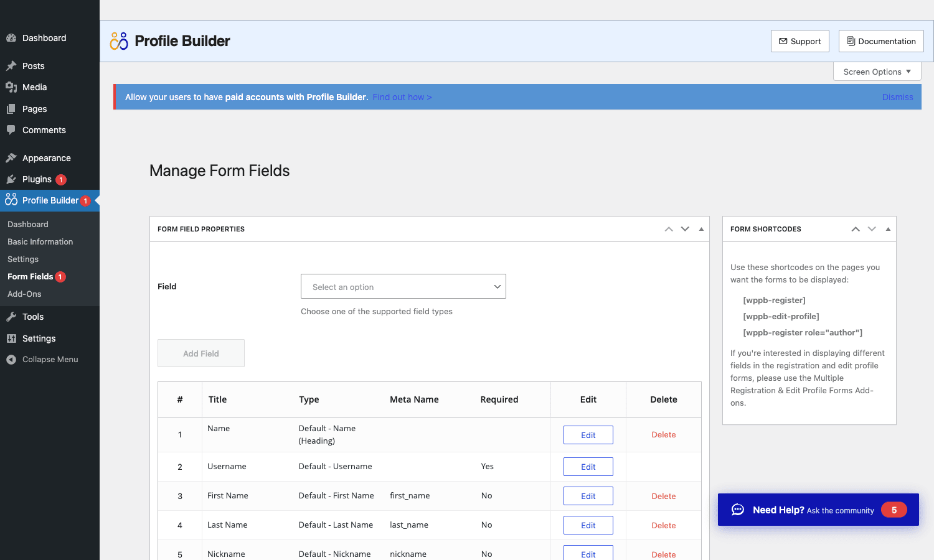
Task: Click the Required column header
Action: click(499, 399)
